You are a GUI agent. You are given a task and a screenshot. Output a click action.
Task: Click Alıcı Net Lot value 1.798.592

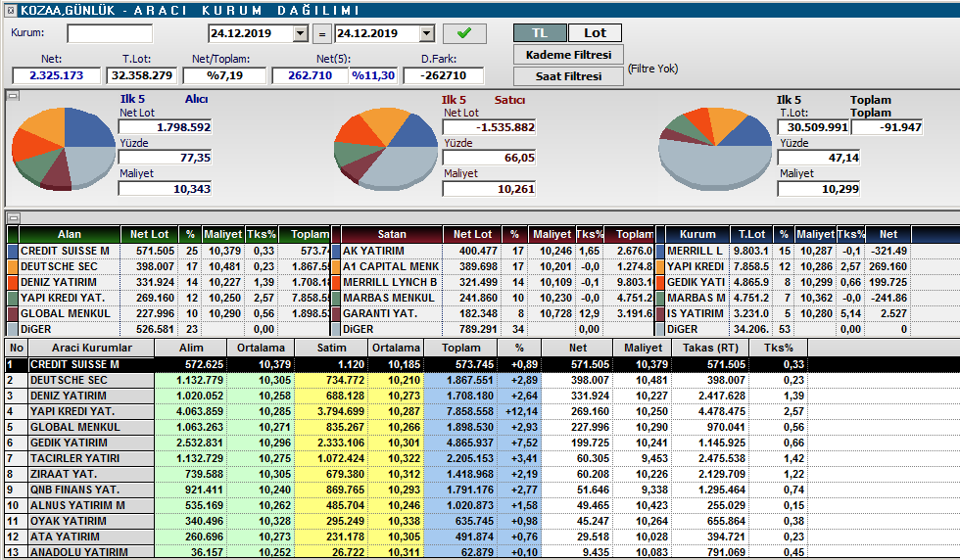[x=165, y=127]
